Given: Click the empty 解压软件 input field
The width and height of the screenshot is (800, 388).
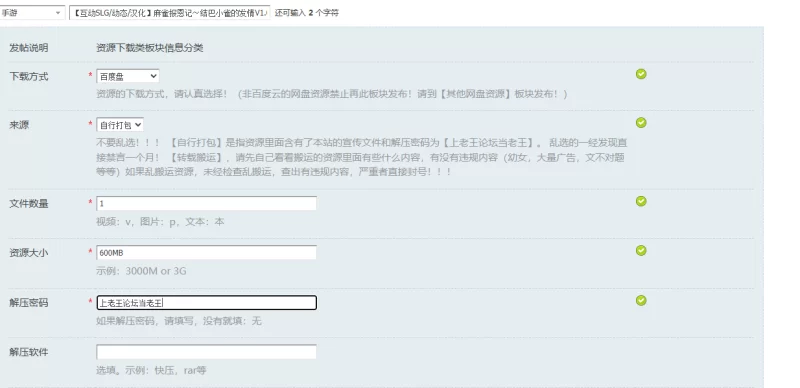Looking at the screenshot, I should click(206, 352).
